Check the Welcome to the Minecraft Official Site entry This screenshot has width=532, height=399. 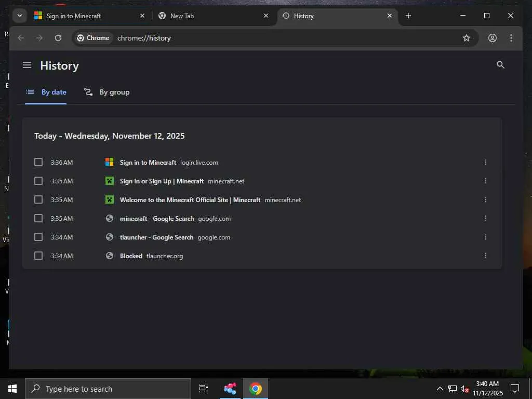pyautogui.click(x=38, y=199)
